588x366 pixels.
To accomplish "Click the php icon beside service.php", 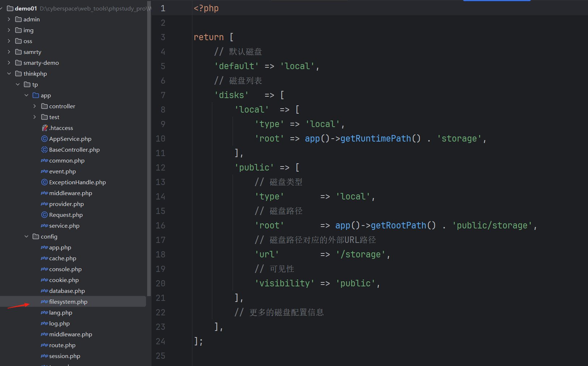I will coord(44,226).
